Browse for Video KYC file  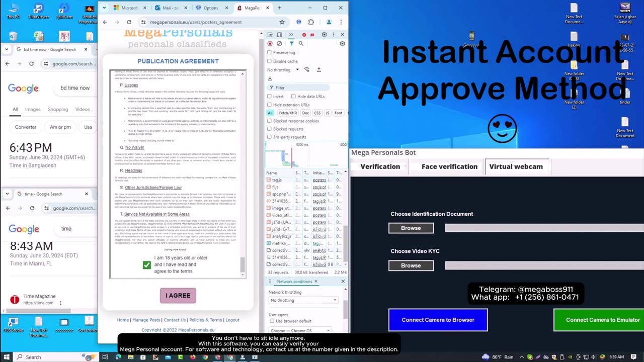[411, 265]
